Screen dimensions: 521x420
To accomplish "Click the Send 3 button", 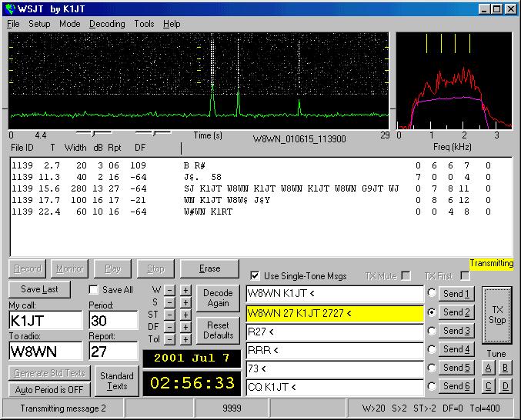I will pyautogui.click(x=456, y=331).
